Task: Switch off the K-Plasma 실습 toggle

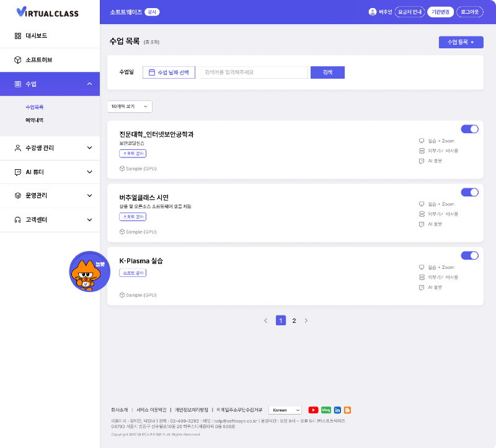Action: (x=469, y=255)
